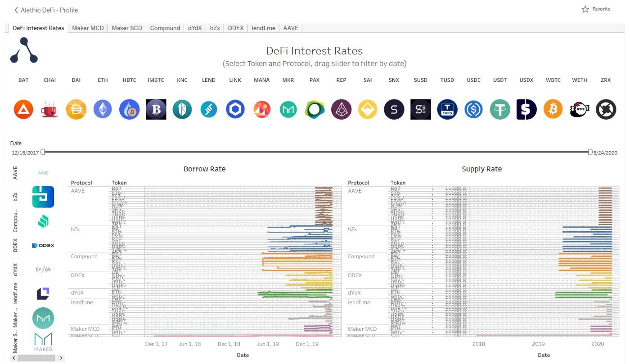Select the USDT token icon
Viewport: 630px width, 364px height.
pos(500,109)
